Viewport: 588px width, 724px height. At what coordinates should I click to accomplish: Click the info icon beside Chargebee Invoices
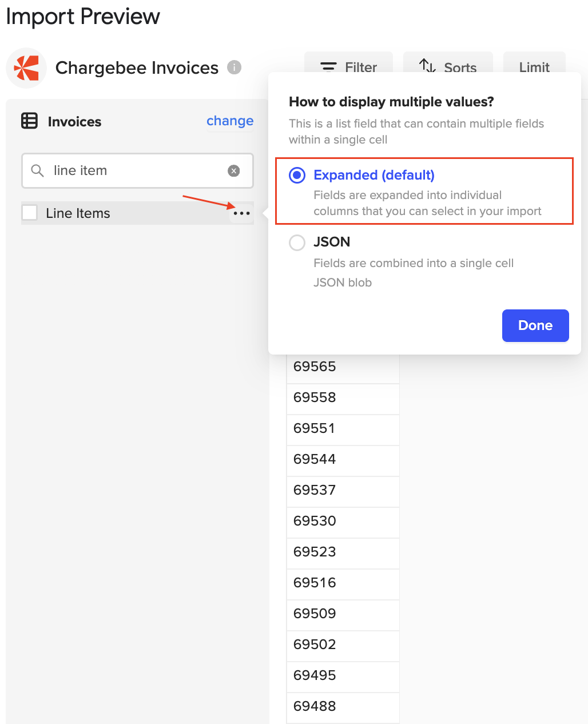[x=234, y=67]
